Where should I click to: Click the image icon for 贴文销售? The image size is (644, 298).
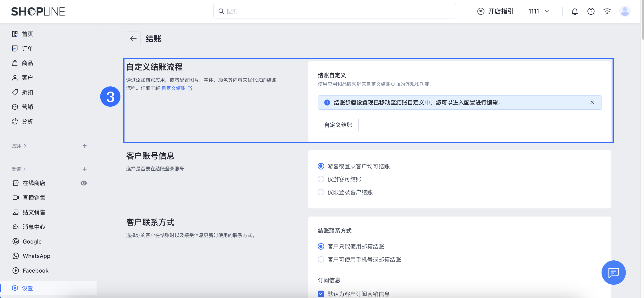[x=16, y=212]
